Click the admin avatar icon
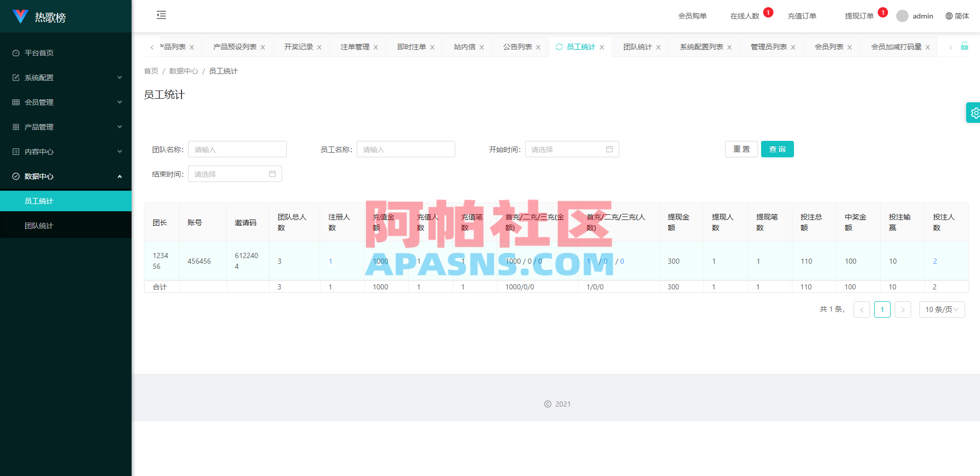 pyautogui.click(x=902, y=16)
